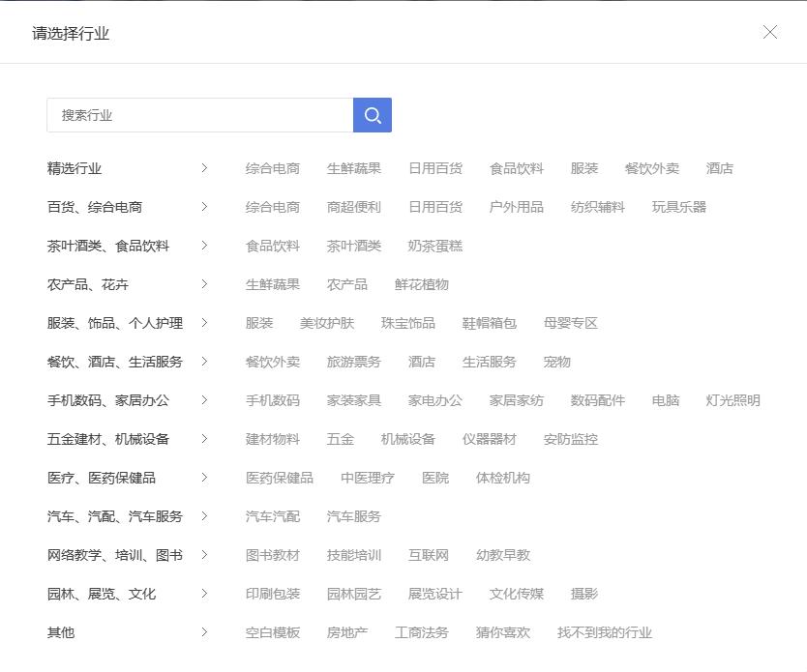Select the 安防监控 industry

pyautogui.click(x=569, y=439)
